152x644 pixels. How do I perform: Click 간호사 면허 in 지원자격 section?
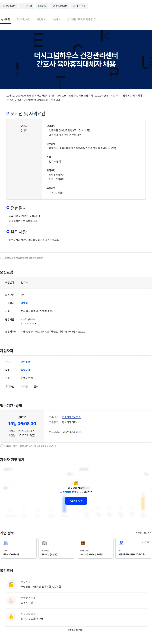[x=27, y=378]
